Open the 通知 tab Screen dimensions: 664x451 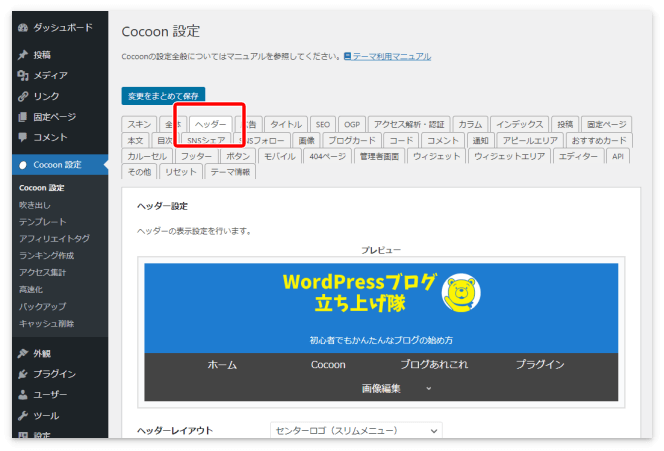pos(480,140)
